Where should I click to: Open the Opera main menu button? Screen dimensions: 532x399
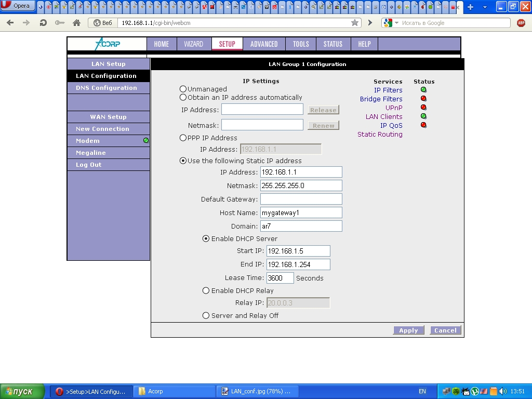[x=18, y=6]
